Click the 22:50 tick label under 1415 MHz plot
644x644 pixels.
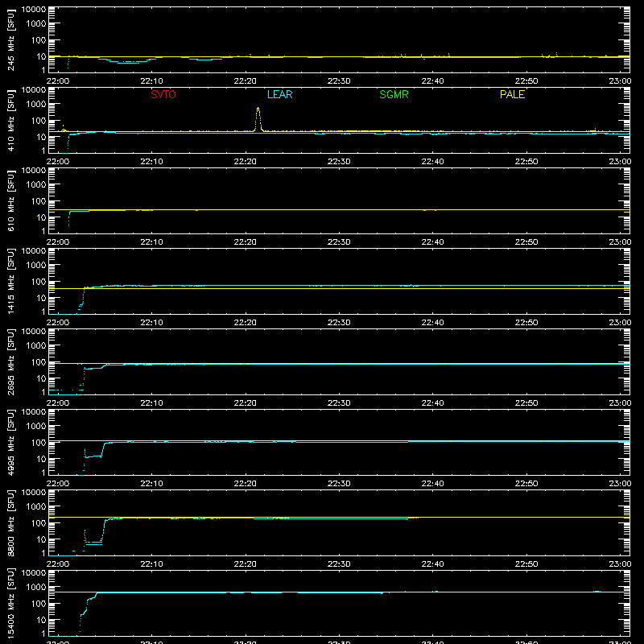(526, 323)
